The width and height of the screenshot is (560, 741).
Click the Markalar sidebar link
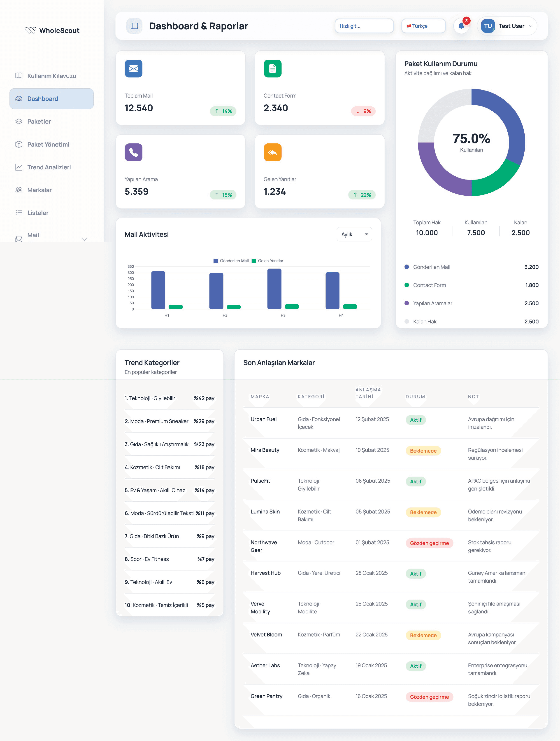pos(40,190)
